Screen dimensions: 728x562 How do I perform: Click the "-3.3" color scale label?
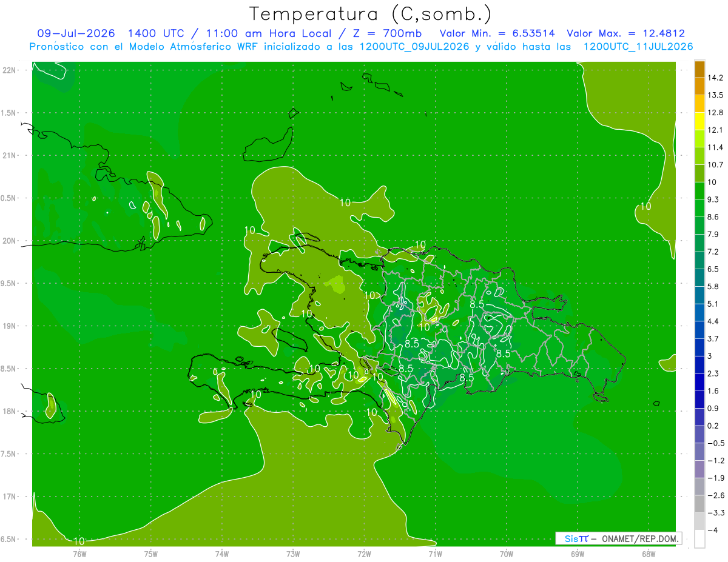[x=715, y=513]
